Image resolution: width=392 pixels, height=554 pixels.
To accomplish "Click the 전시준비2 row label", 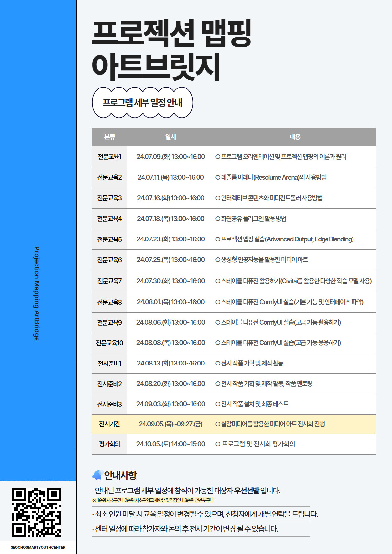I will coord(110,384).
